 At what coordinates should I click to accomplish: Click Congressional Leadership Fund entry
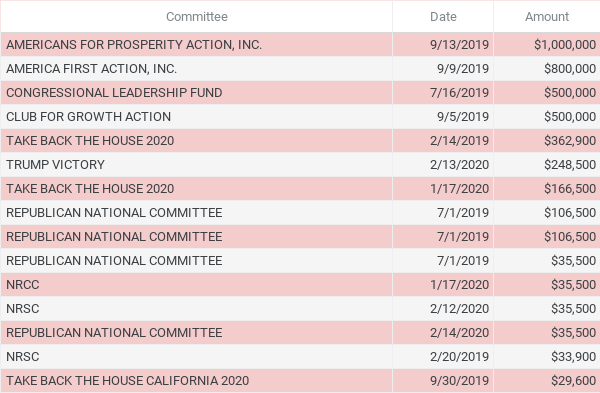pyautogui.click(x=114, y=93)
